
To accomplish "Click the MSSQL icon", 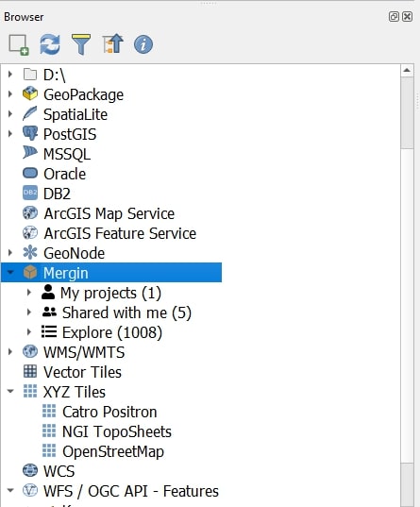I will pyautogui.click(x=30, y=153).
